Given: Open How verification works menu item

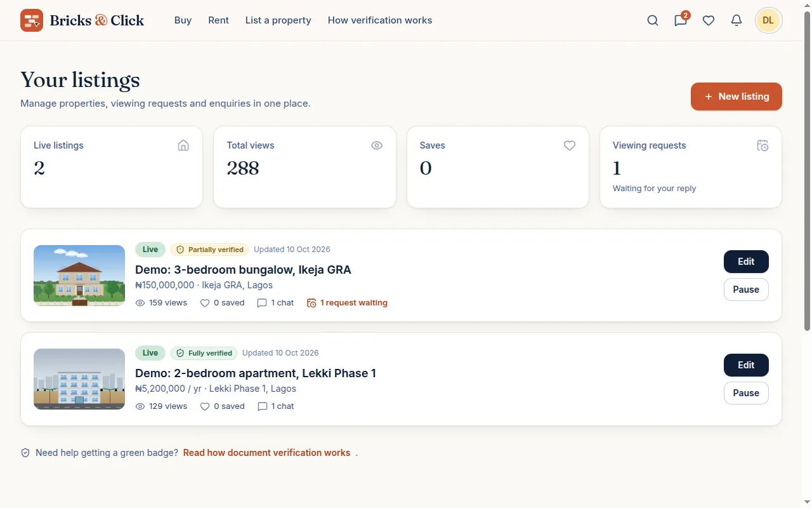Looking at the screenshot, I should (x=380, y=20).
